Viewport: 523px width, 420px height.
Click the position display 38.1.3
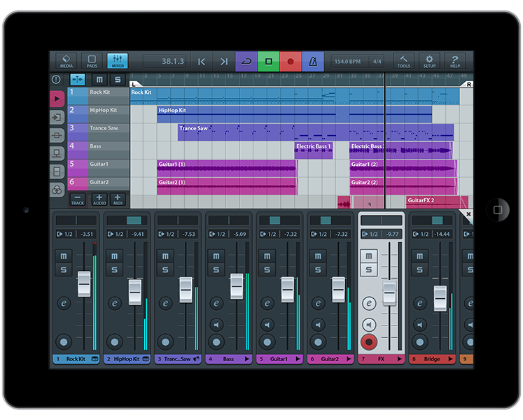point(165,62)
